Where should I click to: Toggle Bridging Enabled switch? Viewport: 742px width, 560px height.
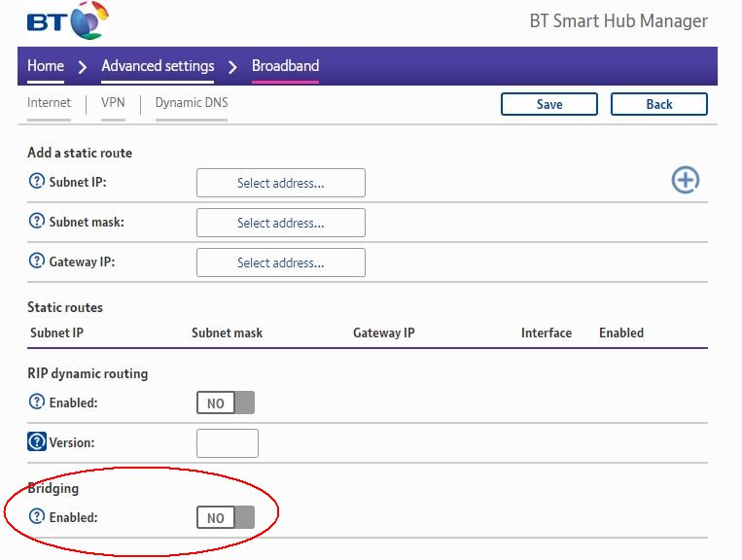coord(226,517)
